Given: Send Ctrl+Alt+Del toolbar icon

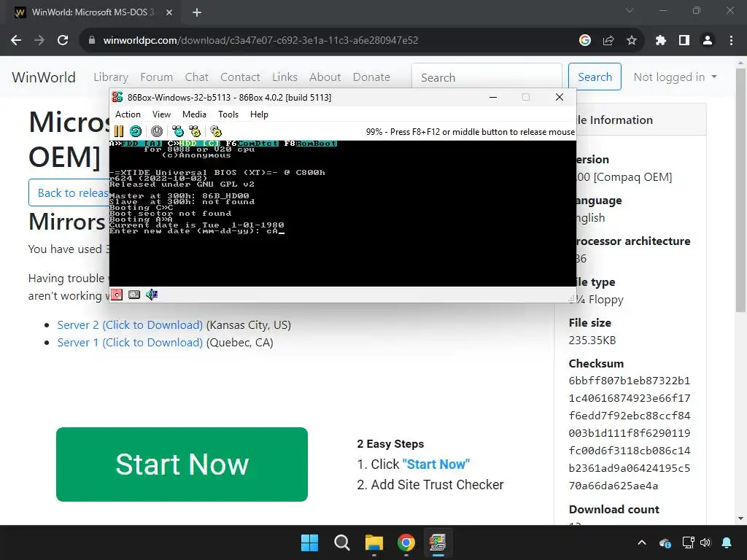Looking at the screenshot, I should point(178,131).
